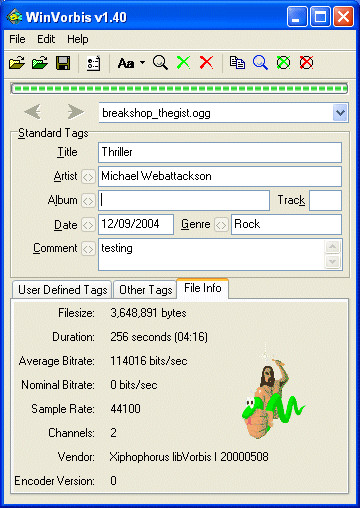Viewport: 360px width, 508px height.
Task: Click the <> button beside Artist
Action: point(88,177)
